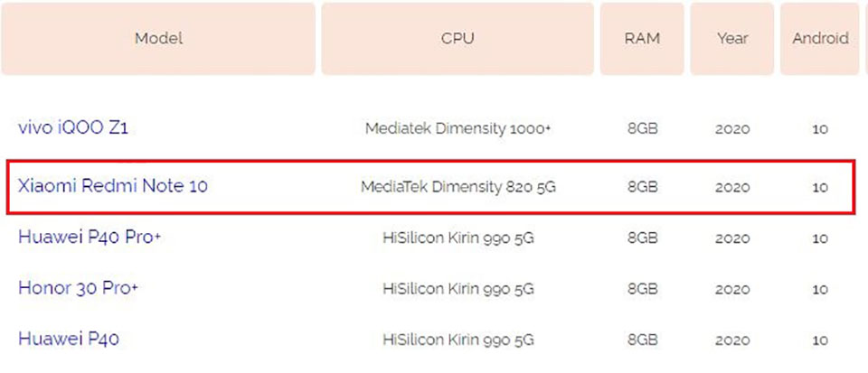Sort by the Android column header
Screen dimensions: 868x373
(x=820, y=39)
